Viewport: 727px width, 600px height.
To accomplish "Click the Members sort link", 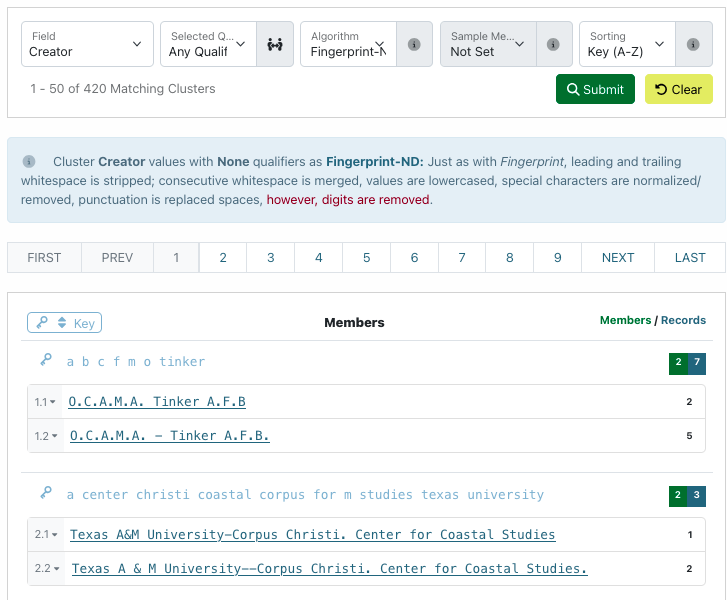I will (x=625, y=320).
